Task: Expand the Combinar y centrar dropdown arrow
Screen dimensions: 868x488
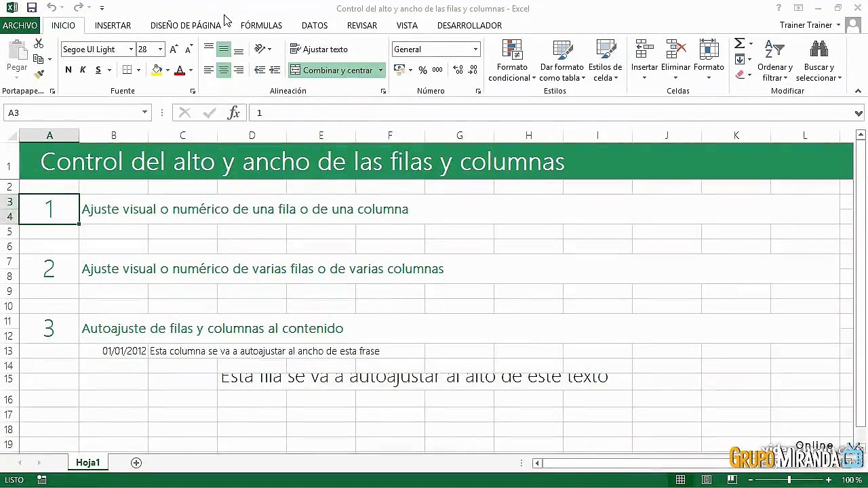Action: (x=380, y=70)
